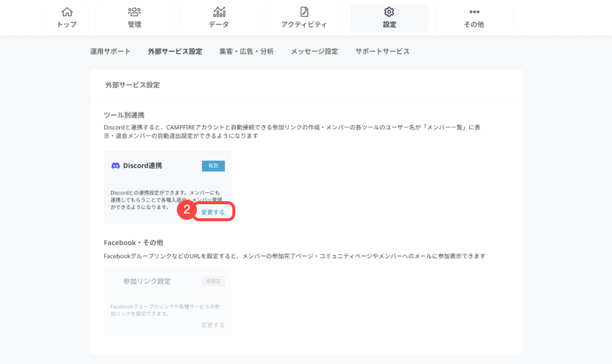Open the データ chart icon
Screen dimensions: 612x364
point(219,12)
